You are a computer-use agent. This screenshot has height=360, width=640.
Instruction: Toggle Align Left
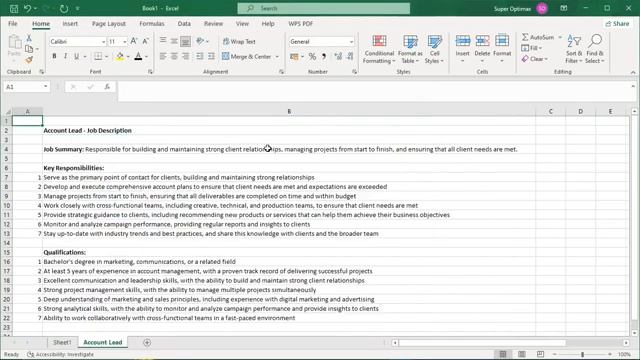click(x=163, y=56)
